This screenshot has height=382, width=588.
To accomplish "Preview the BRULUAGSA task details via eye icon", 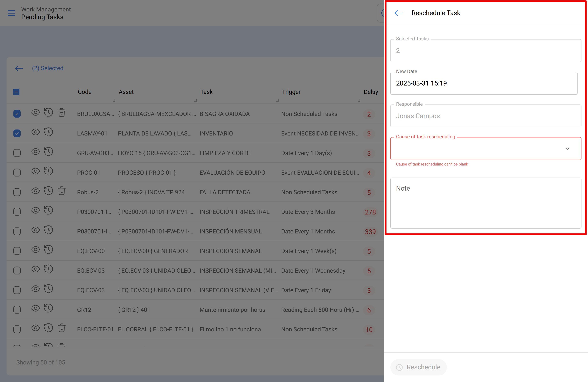I will 36,112.
